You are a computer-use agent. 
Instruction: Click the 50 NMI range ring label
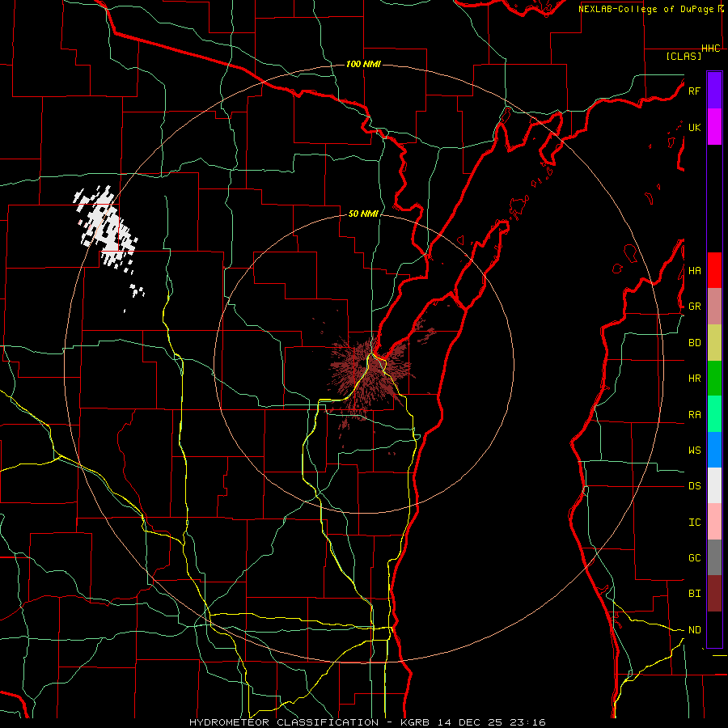[x=363, y=214]
